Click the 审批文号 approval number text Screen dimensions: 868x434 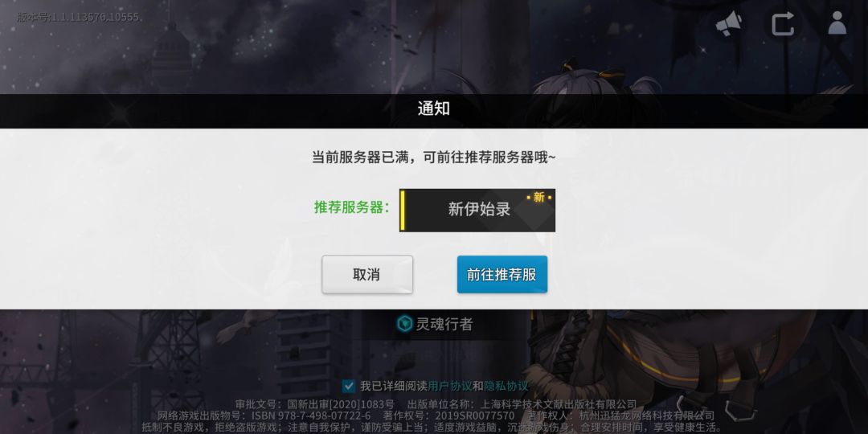(x=315, y=404)
